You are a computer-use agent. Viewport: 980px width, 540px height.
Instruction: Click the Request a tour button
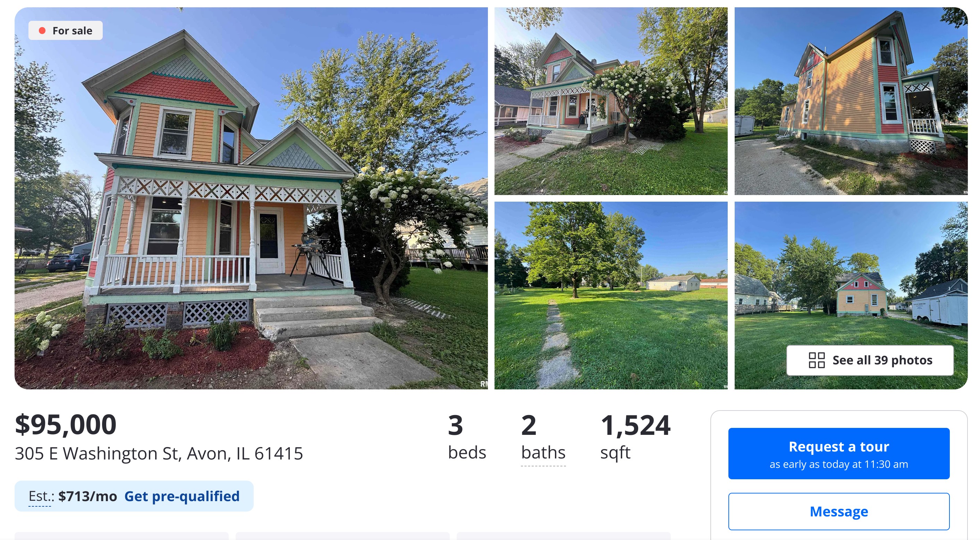pos(838,453)
